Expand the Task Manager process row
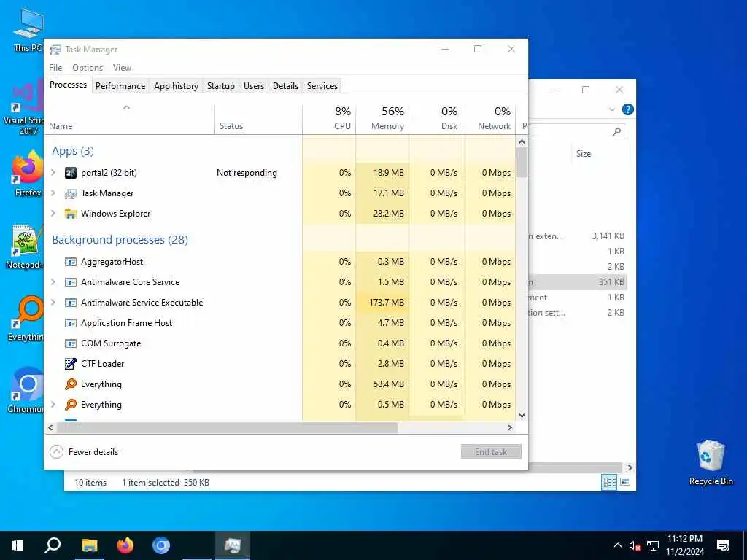Screen dimensions: 747x560 click(53, 193)
